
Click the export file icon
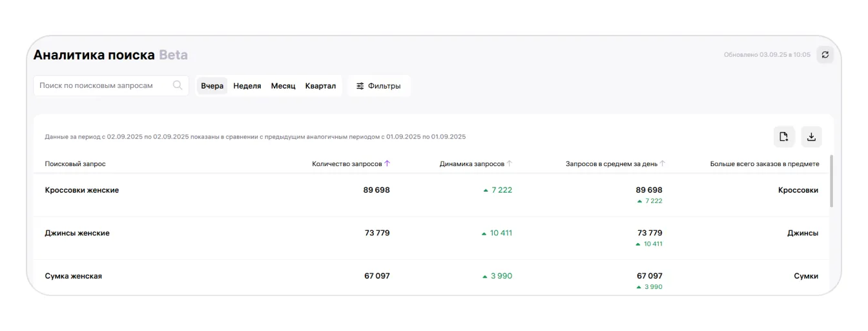click(784, 136)
